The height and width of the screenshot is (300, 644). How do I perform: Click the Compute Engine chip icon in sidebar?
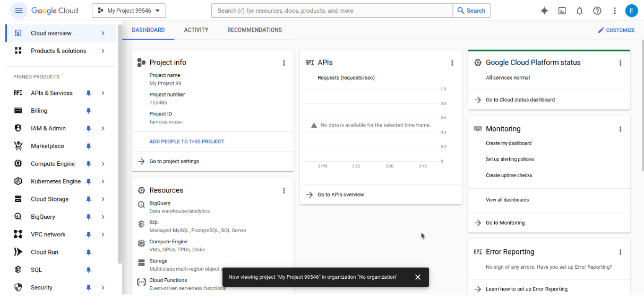[18, 164]
